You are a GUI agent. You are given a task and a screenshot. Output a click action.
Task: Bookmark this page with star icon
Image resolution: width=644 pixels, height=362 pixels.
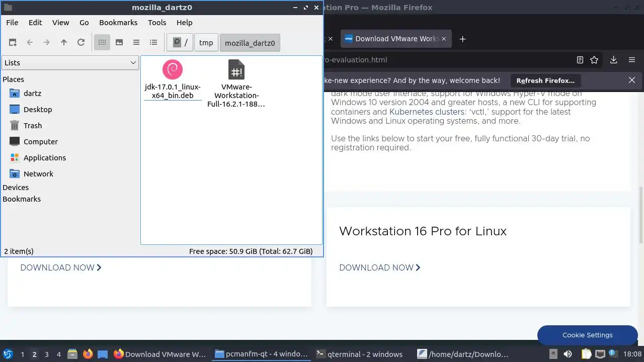click(594, 60)
